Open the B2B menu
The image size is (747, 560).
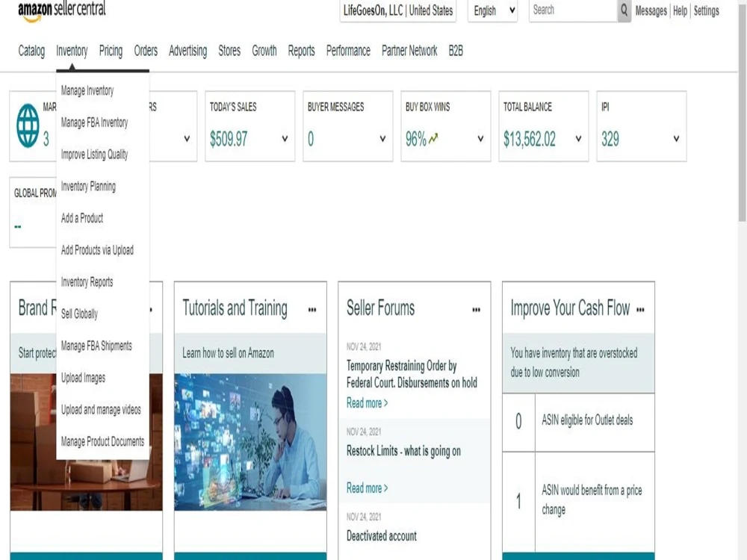click(456, 51)
